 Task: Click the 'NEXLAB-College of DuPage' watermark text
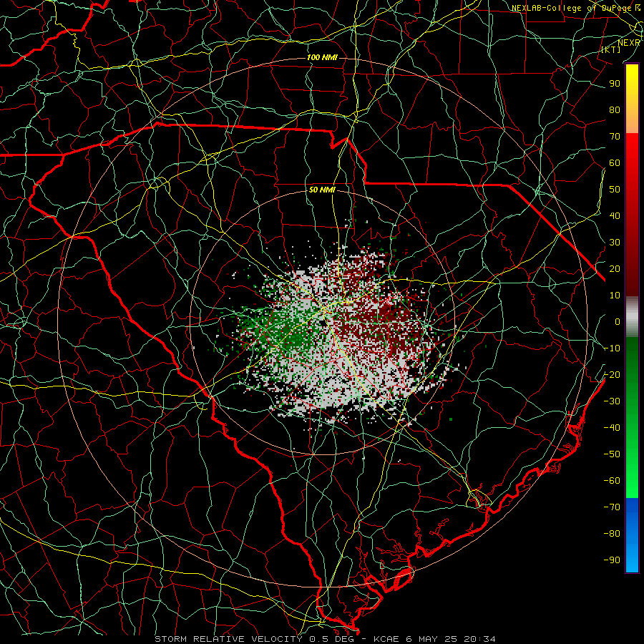(x=572, y=8)
